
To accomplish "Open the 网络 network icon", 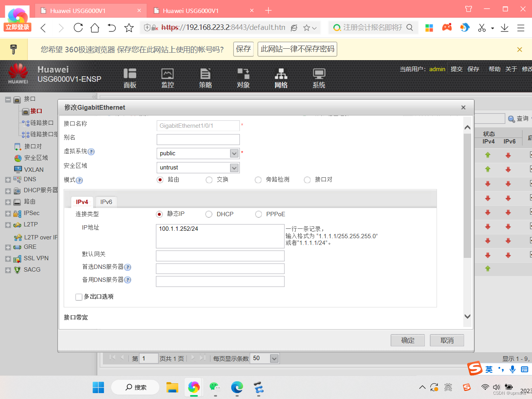I will click(281, 78).
